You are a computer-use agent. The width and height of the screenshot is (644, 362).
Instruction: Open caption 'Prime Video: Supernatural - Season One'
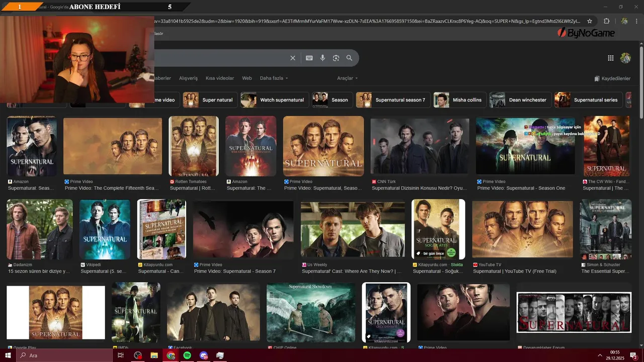(521, 188)
